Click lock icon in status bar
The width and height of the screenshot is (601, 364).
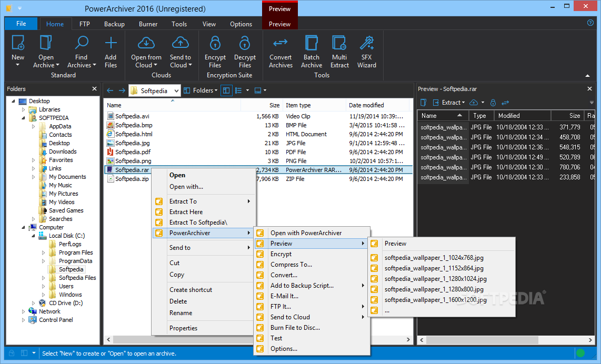(x=12, y=353)
